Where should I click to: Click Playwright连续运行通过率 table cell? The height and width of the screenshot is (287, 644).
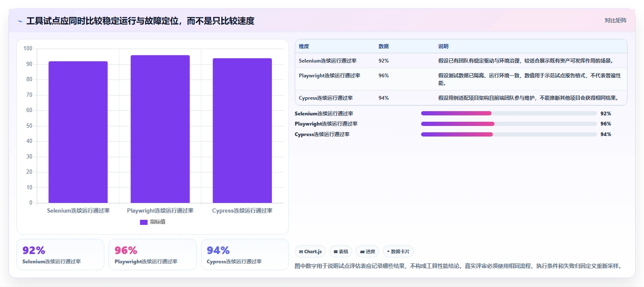point(329,76)
